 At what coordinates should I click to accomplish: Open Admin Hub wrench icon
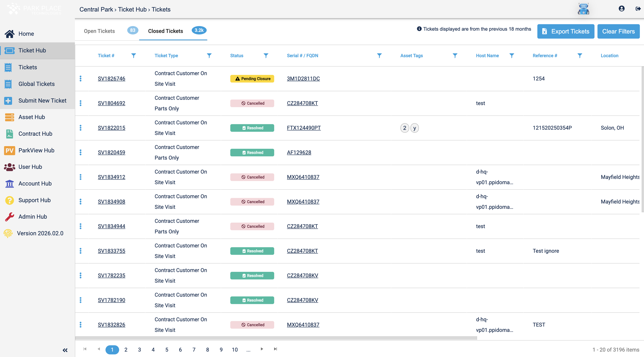click(10, 217)
